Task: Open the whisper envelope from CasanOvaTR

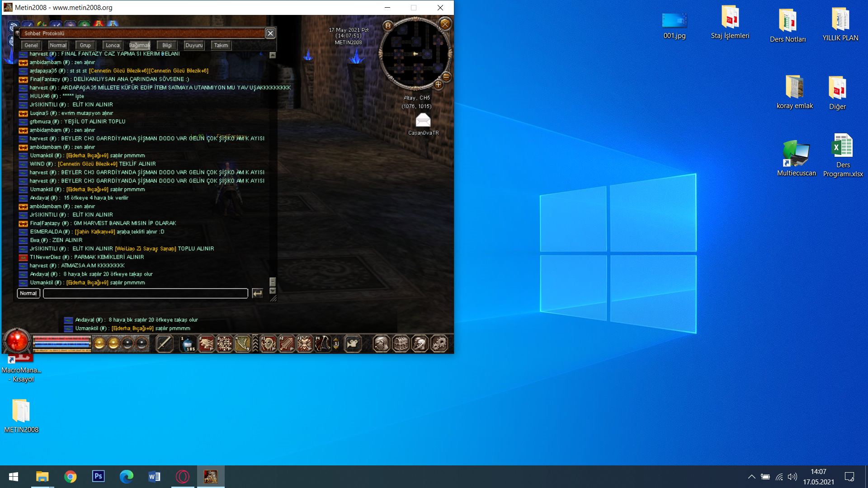Action: (x=423, y=120)
